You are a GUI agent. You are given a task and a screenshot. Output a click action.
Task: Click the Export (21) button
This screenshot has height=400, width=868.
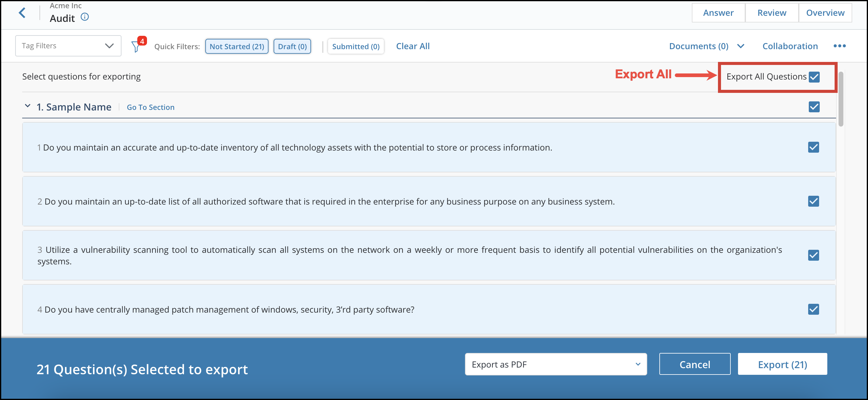[782, 364]
